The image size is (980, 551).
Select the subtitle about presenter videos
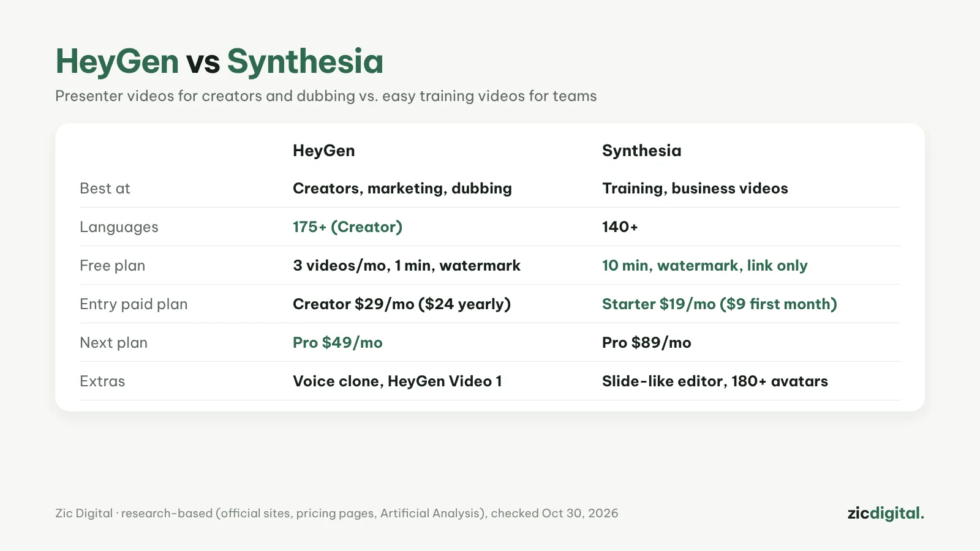coord(326,96)
